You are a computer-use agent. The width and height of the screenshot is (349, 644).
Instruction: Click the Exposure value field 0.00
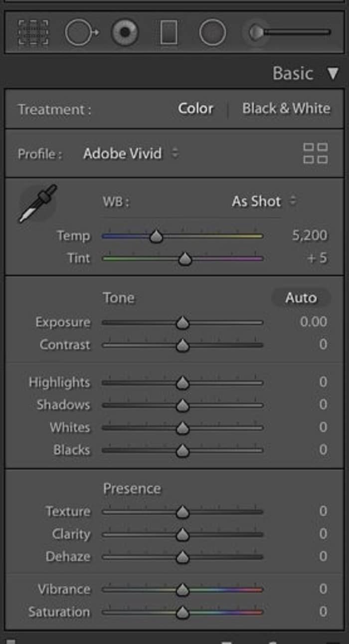(313, 322)
